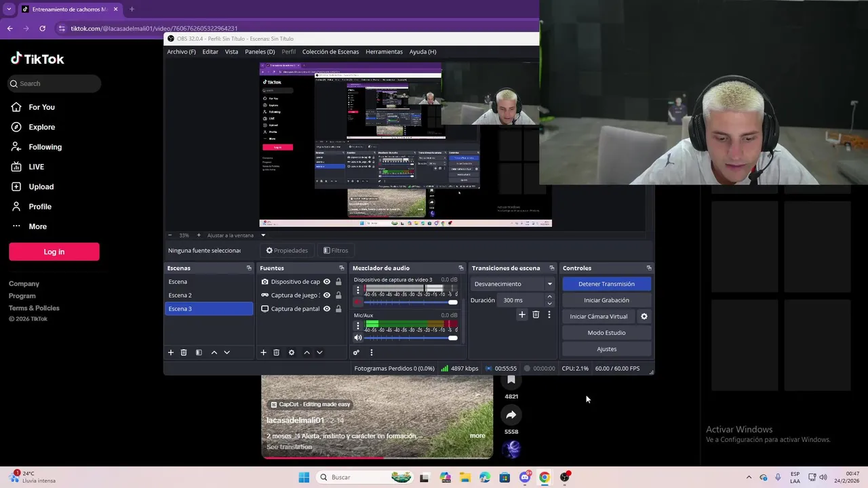Remove scene transition with trash icon
The width and height of the screenshot is (868, 488).
tap(536, 314)
